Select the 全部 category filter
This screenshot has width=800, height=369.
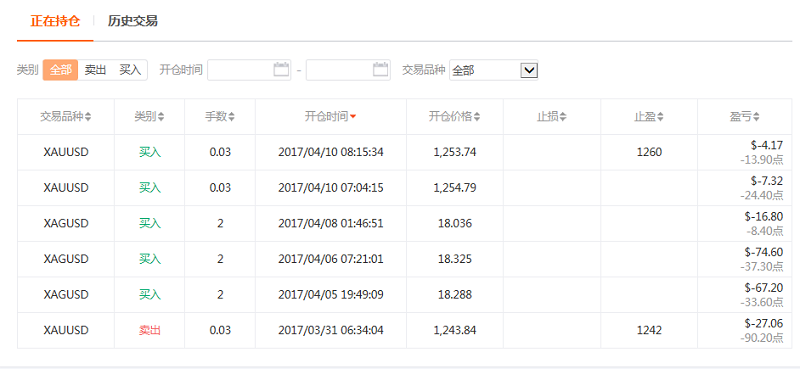click(x=60, y=70)
